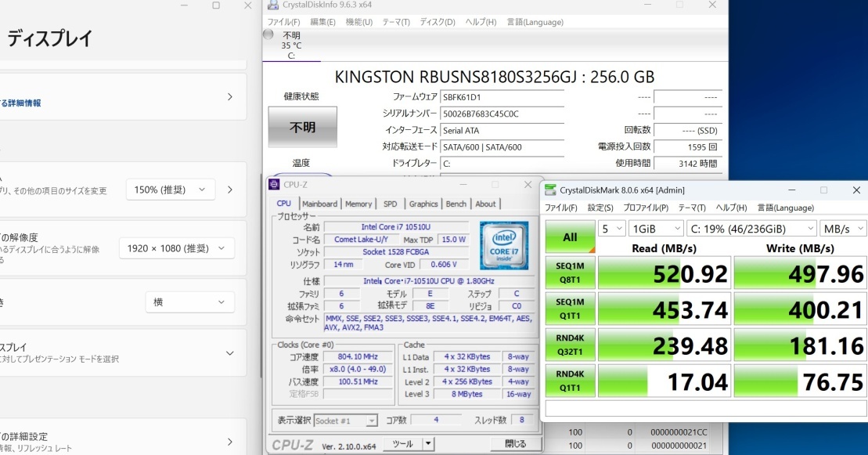Viewport: 868px width, 455px height.
Task: Click the empty comment field below CrystalDiskMark results
Action: [x=706, y=409]
